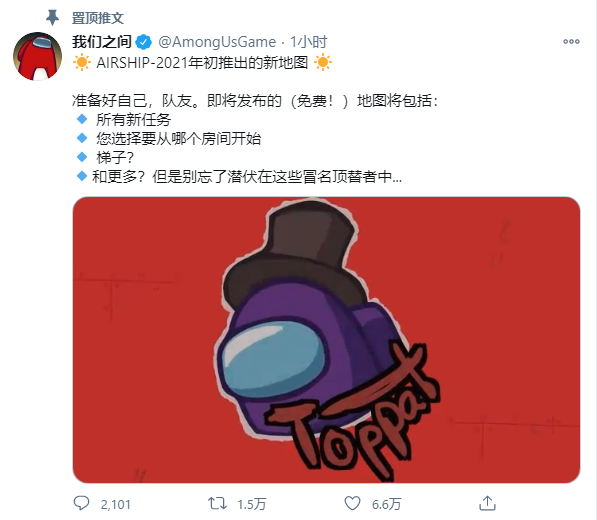Like the tweet with heart icon
This screenshot has width=597, height=520.
[352, 503]
